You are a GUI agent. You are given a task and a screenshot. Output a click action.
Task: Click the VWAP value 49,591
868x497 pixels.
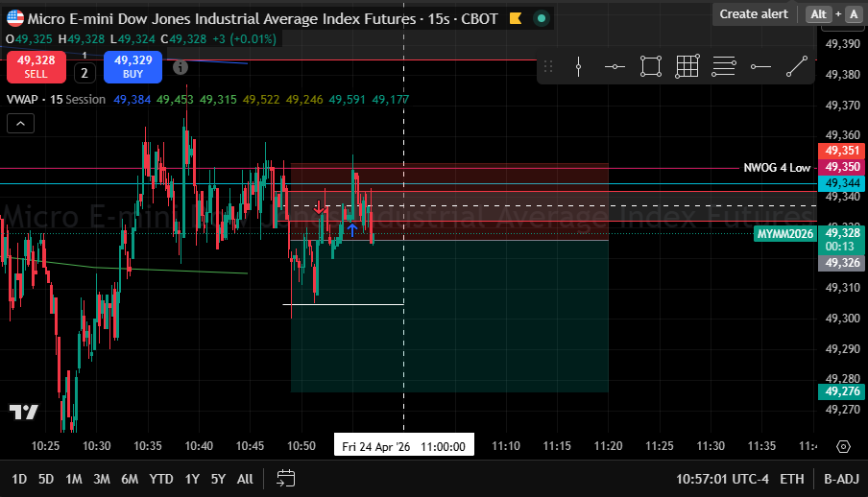347,100
